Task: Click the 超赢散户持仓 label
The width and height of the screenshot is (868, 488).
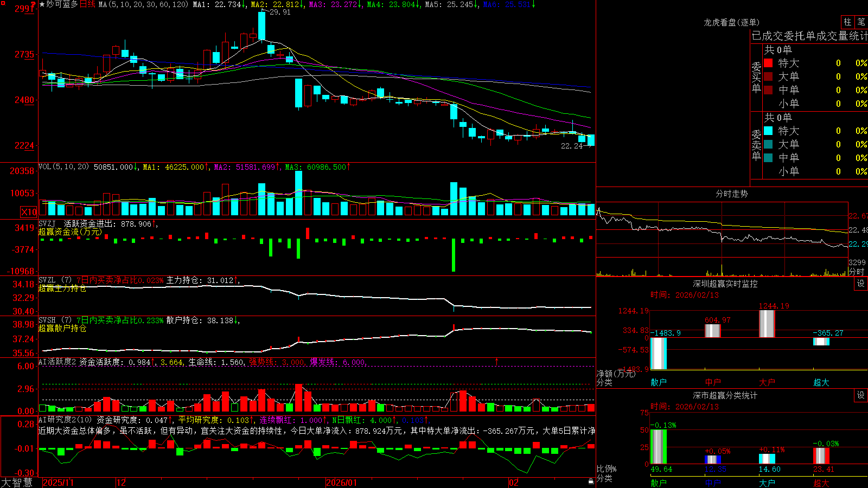Action: (x=62, y=329)
